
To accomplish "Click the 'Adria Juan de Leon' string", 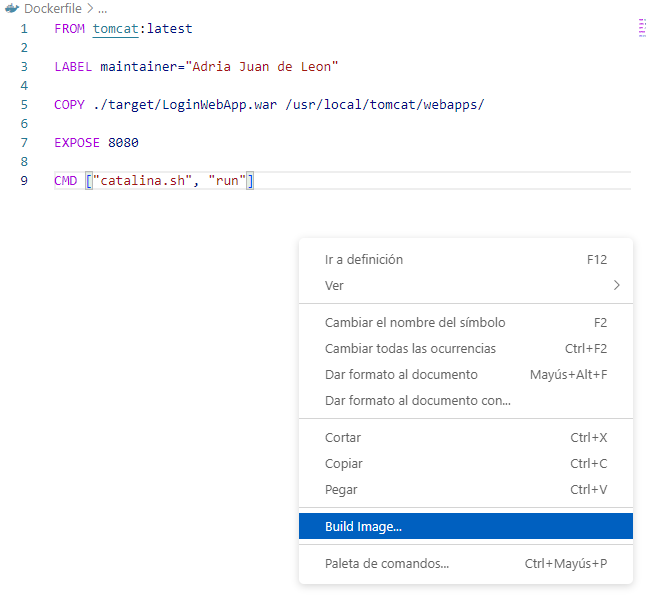I will tap(262, 67).
